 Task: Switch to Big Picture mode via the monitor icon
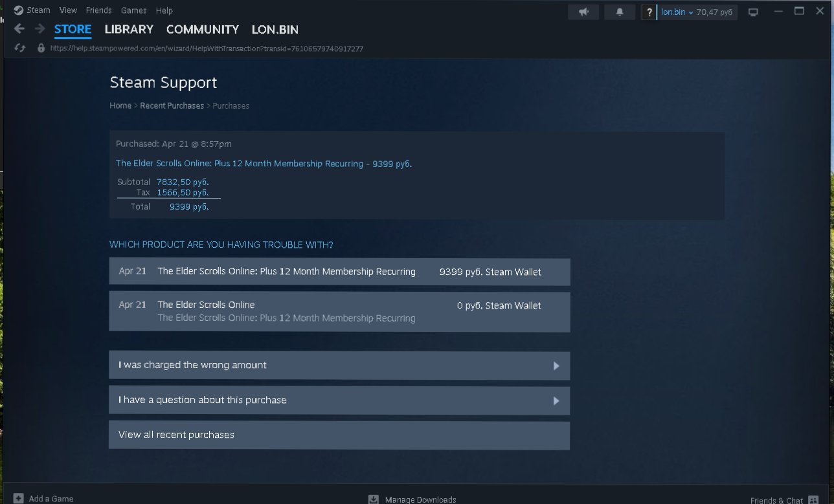point(753,12)
